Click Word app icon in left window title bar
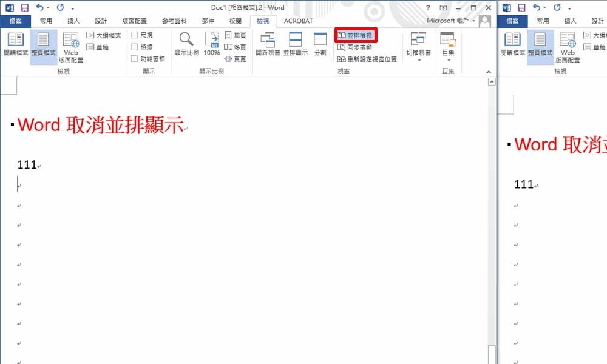Viewport: 607px width, 364px height. tap(10, 7)
